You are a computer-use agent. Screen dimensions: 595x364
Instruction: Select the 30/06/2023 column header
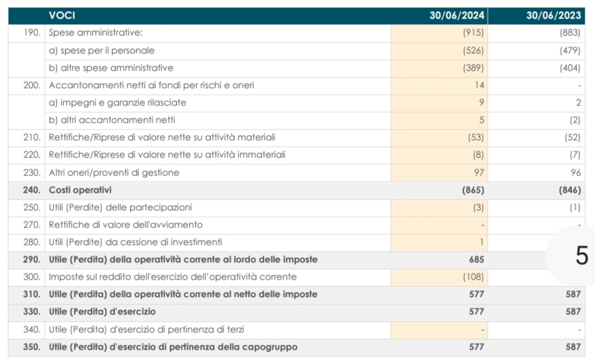553,16
